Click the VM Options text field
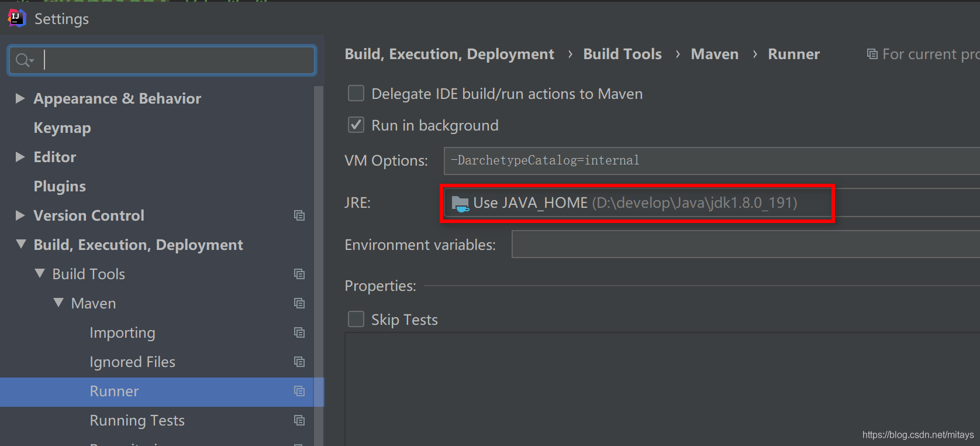Image resolution: width=980 pixels, height=446 pixels. click(712, 160)
